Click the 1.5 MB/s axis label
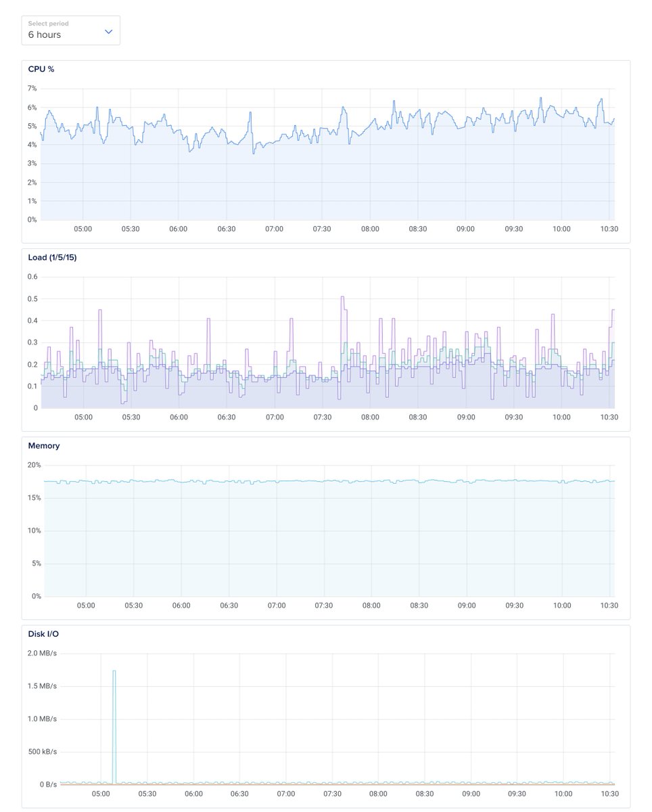Image resolution: width=652 pixels, height=812 pixels. tap(43, 686)
